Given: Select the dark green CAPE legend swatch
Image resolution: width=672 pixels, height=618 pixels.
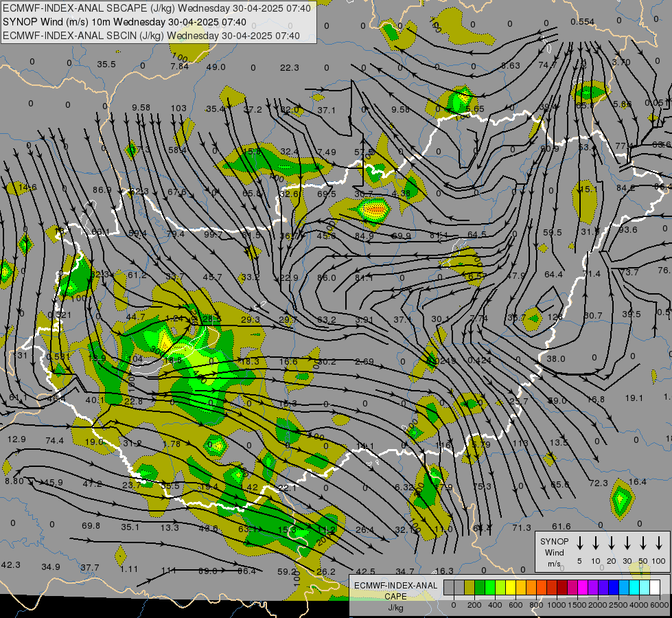Looking at the screenshot, I should [x=480, y=588].
